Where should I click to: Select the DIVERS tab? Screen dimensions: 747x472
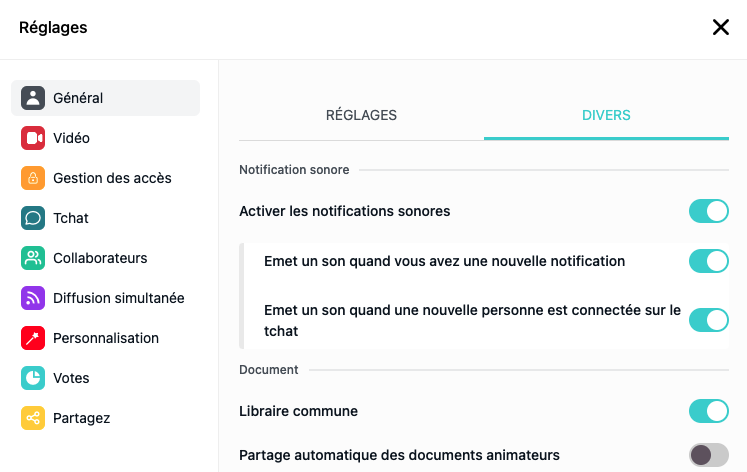coord(606,115)
